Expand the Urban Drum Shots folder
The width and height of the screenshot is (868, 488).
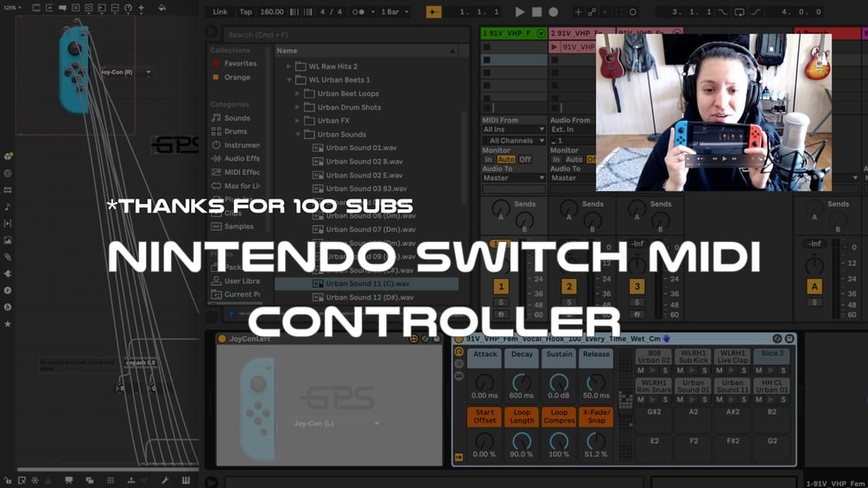click(x=297, y=107)
